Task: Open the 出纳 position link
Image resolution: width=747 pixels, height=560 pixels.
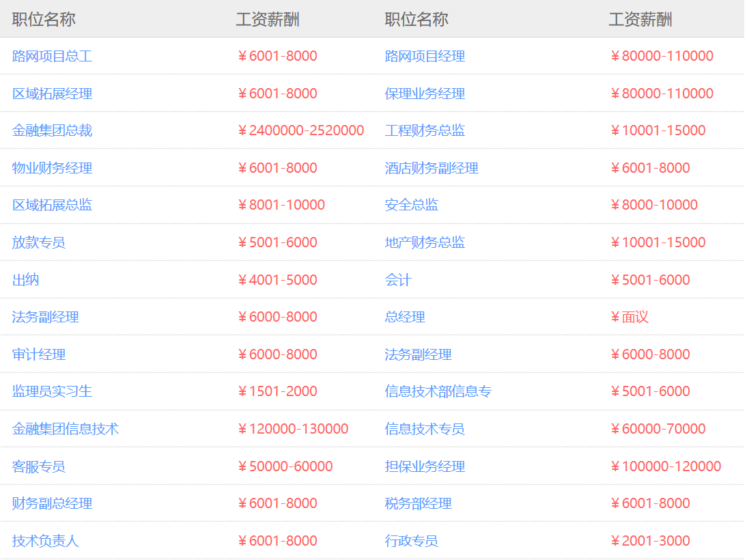Action: coord(26,280)
